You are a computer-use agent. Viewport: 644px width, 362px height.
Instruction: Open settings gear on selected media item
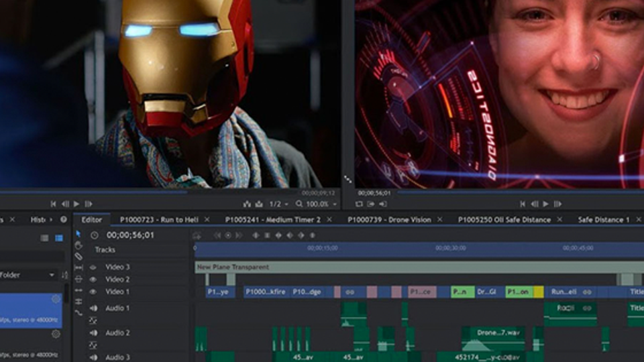[x=56, y=299]
